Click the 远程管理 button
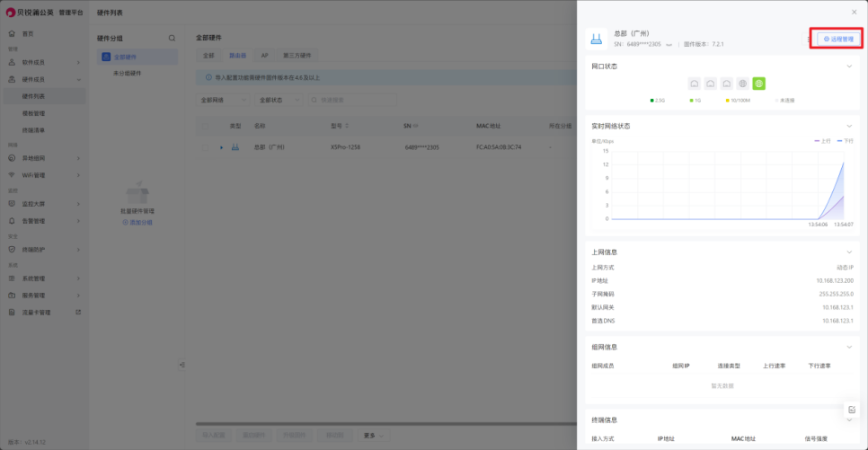This screenshot has width=868, height=450. tap(835, 39)
